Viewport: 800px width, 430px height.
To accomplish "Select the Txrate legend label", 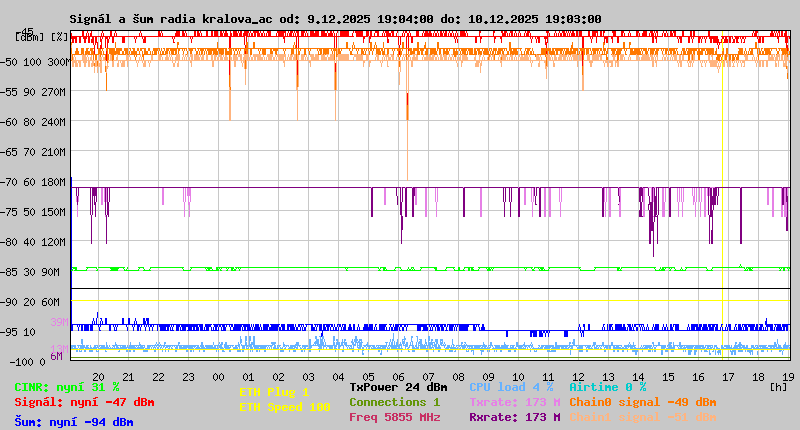I will click(x=514, y=402).
